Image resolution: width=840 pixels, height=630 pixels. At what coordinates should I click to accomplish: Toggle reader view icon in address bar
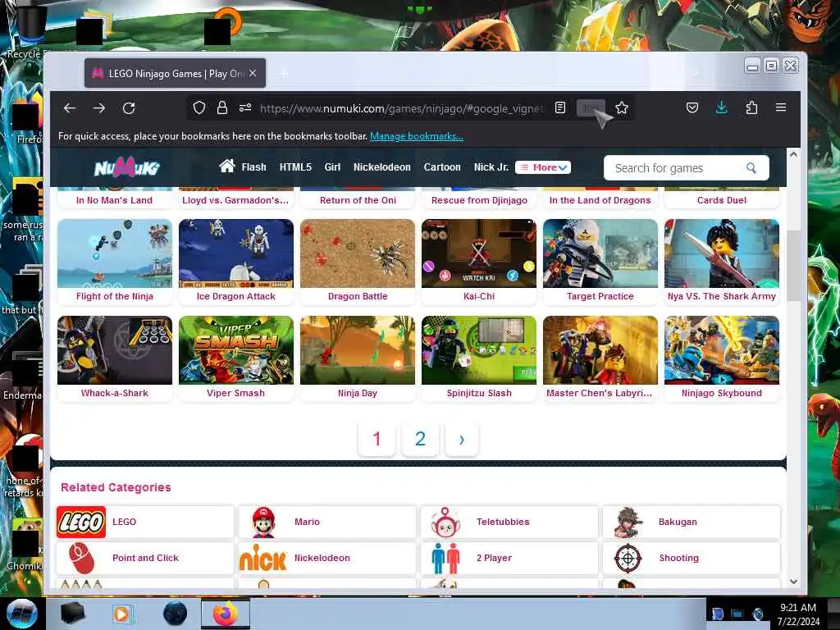(x=560, y=107)
